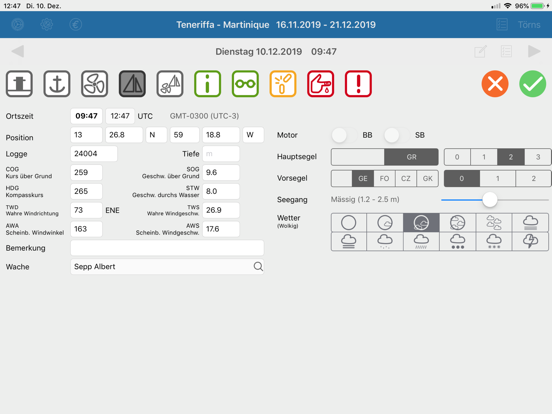Search watch crew with magnifier icon
The width and height of the screenshot is (552, 414).
pyautogui.click(x=258, y=266)
